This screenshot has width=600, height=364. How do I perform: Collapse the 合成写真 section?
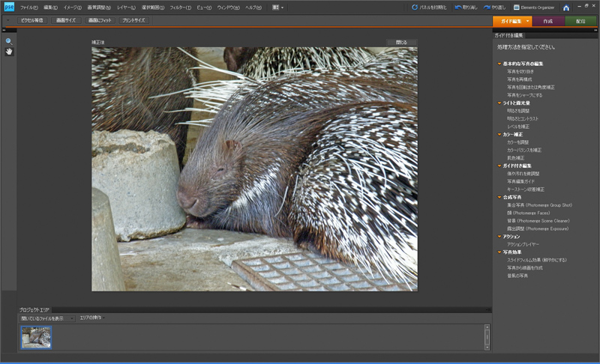tap(499, 197)
